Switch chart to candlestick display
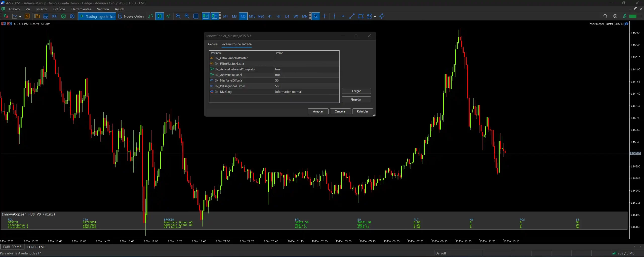The image size is (644, 257). pos(159,16)
